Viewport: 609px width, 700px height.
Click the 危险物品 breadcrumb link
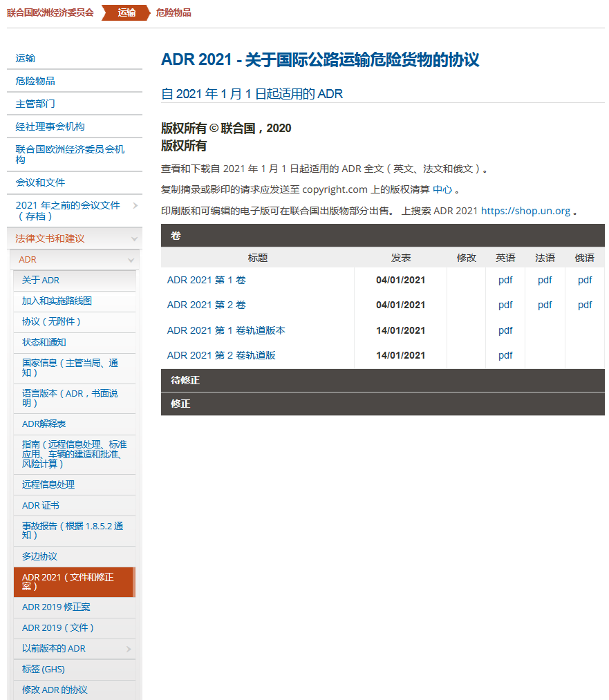[174, 12]
